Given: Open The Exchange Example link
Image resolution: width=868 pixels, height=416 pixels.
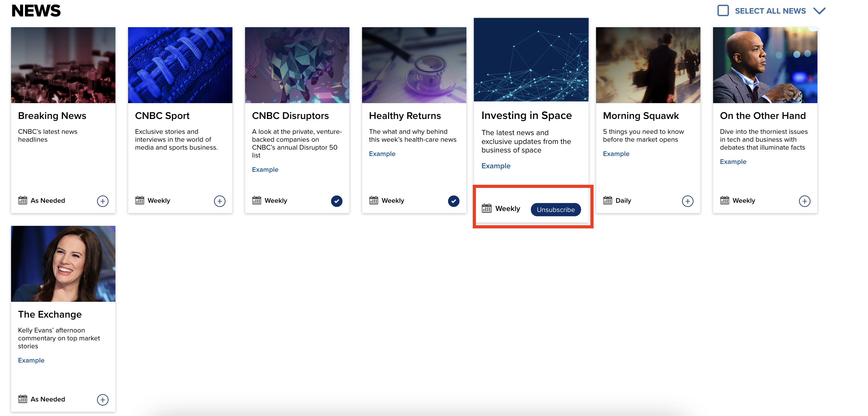Looking at the screenshot, I should click(x=31, y=360).
